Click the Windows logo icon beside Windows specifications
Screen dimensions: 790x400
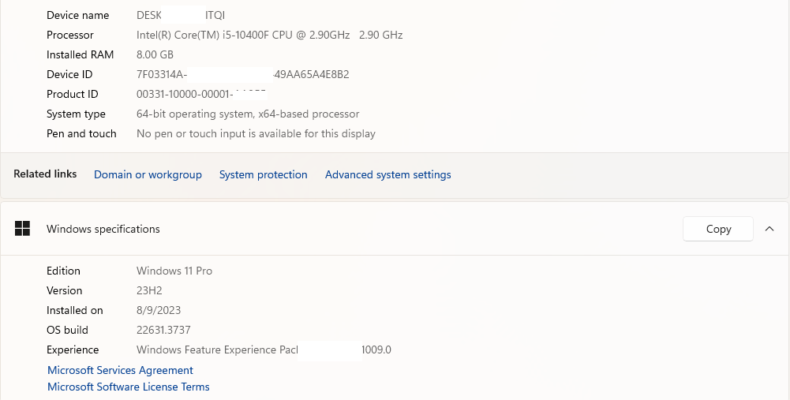(x=22, y=229)
